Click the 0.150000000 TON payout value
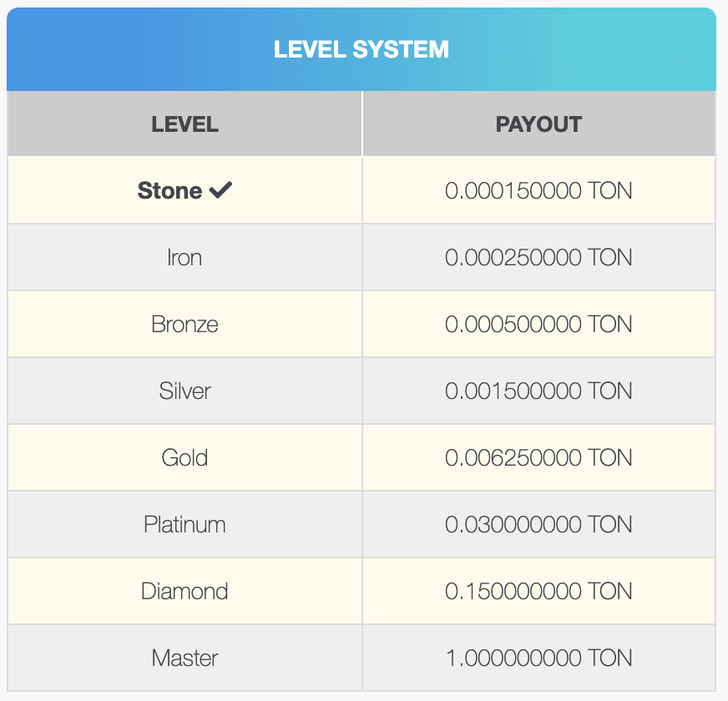 538,591
